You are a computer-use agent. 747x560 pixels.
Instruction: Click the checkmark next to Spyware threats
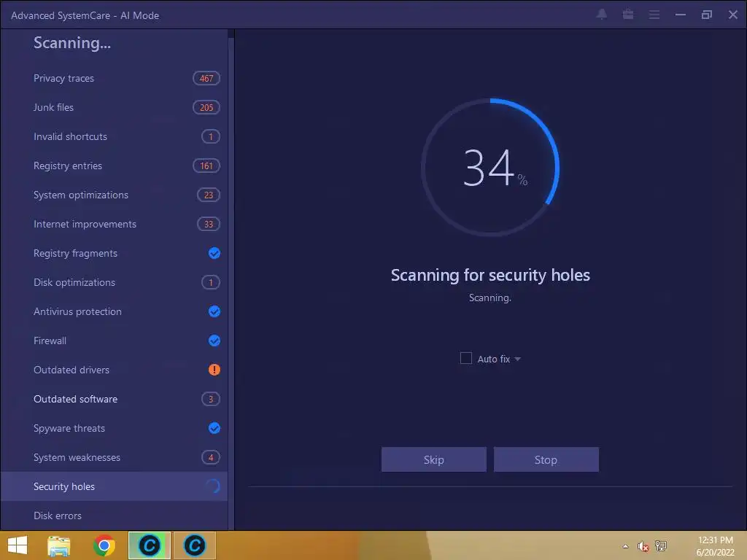(x=214, y=428)
